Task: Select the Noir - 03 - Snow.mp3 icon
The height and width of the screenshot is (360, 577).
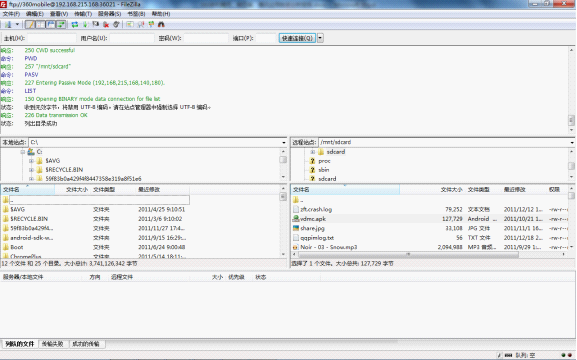Action: [x=296, y=247]
